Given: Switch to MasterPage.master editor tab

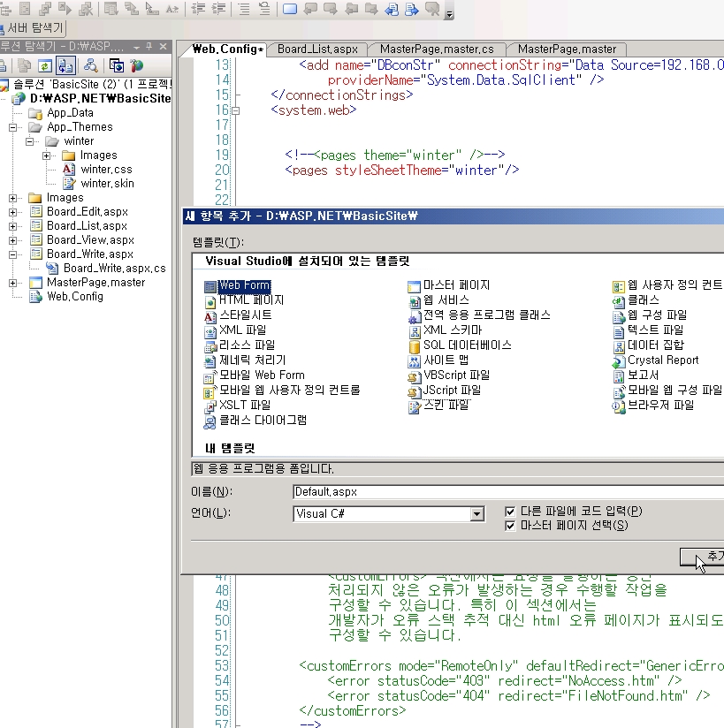Looking at the screenshot, I should pos(567,49).
